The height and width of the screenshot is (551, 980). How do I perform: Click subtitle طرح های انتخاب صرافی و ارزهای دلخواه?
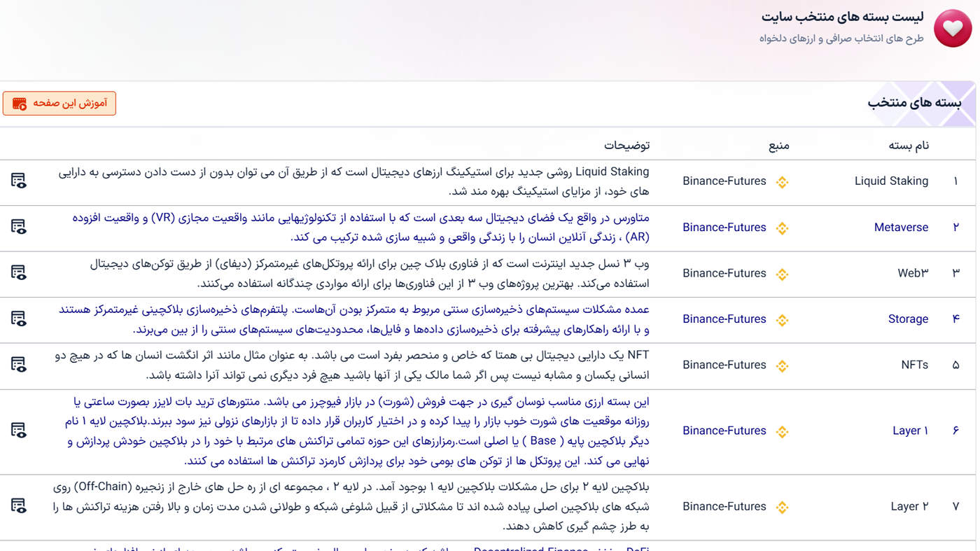(x=841, y=39)
